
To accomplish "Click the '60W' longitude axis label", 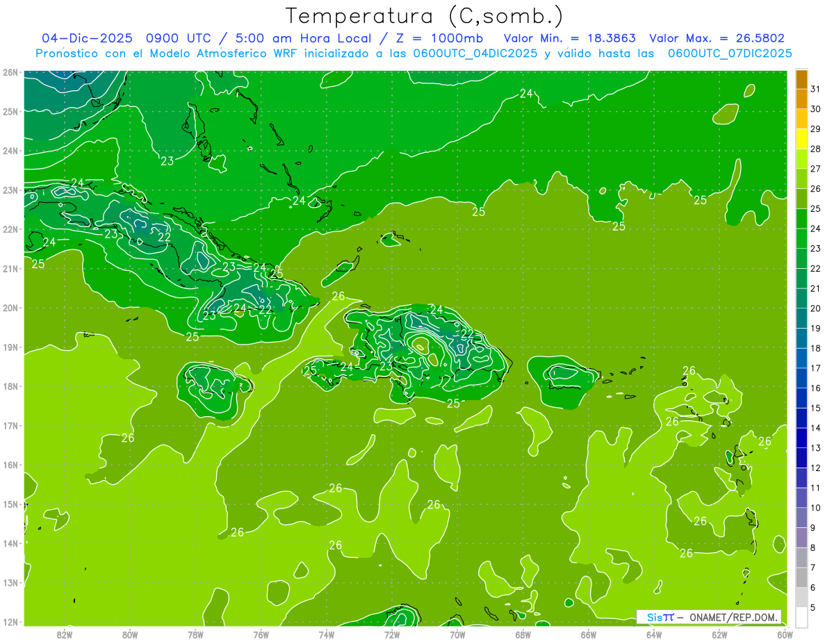I will coord(785,634).
